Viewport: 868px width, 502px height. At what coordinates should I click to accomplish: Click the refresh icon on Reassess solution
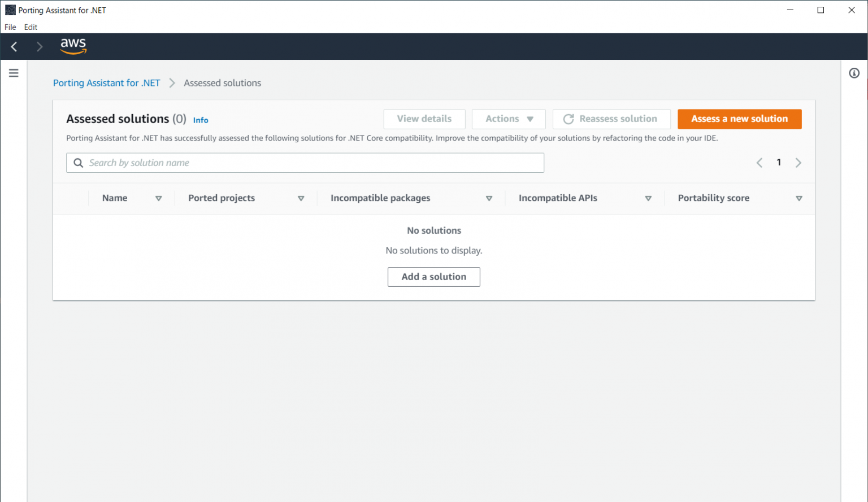568,119
